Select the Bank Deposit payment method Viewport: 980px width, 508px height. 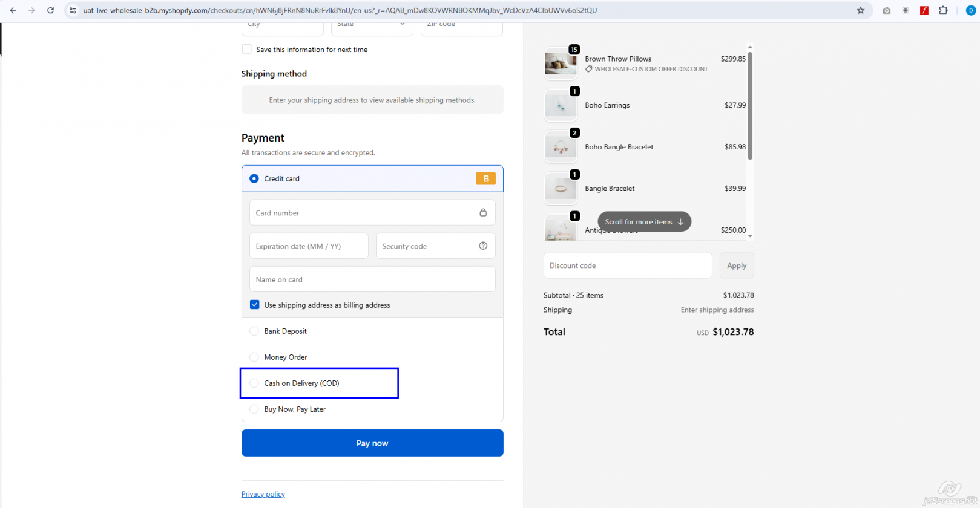(x=254, y=331)
